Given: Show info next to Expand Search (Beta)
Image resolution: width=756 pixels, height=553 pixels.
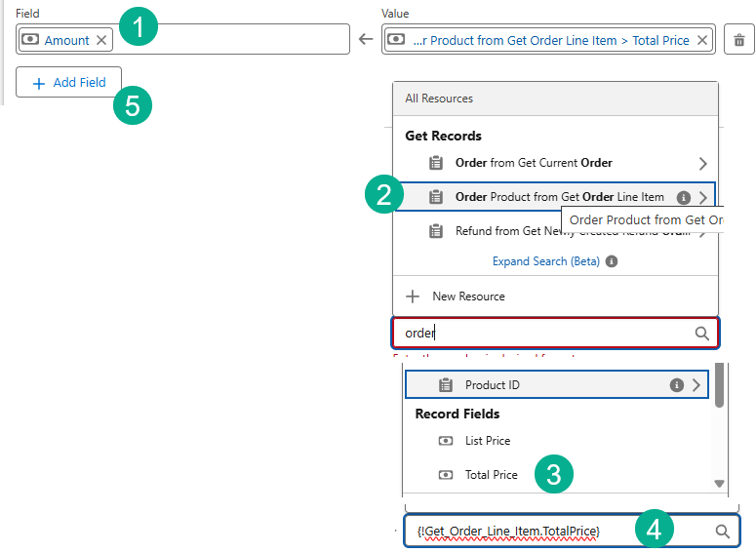Looking at the screenshot, I should coord(612,261).
